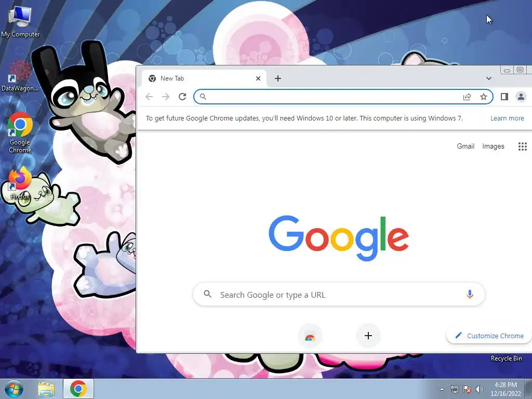
Task: Click the Chrome taskbar button
Action: pyautogui.click(x=78, y=389)
